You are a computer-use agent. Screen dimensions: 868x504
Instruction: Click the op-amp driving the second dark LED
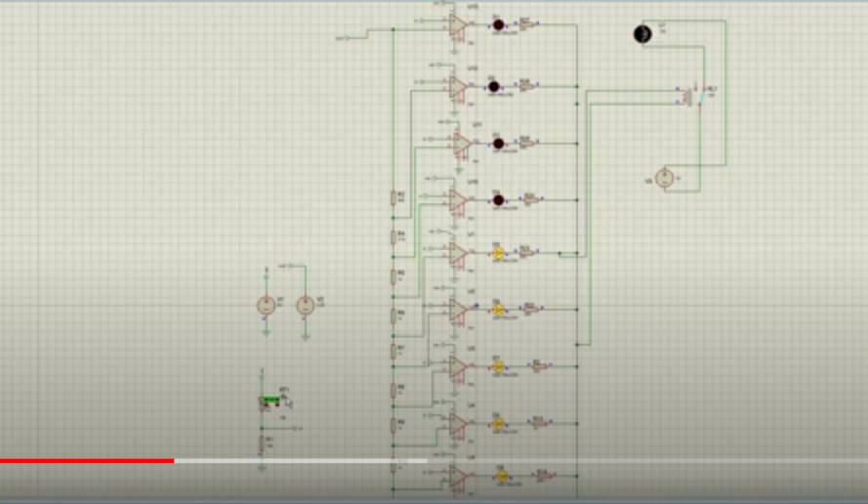[x=458, y=87]
